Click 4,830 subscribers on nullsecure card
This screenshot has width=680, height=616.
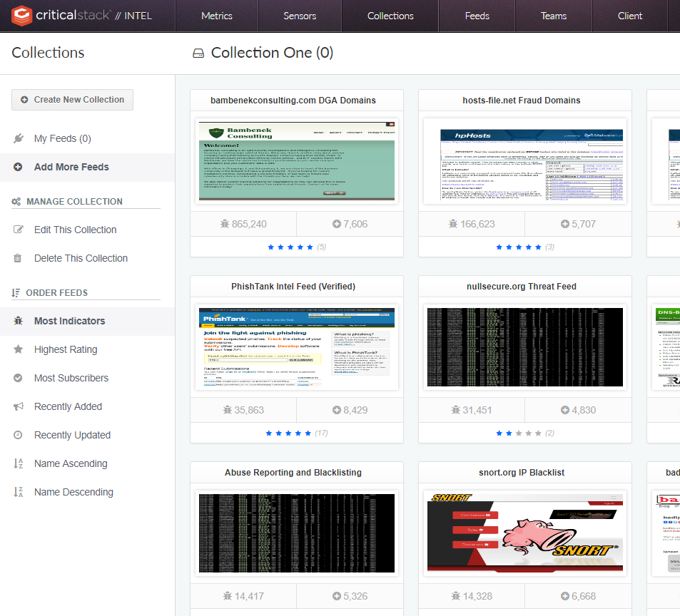pyautogui.click(x=578, y=410)
